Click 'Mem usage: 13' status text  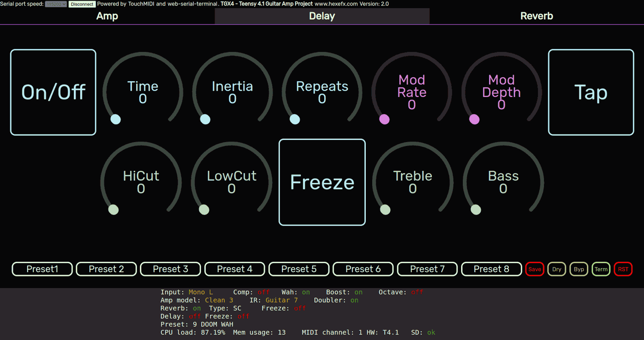[259, 332]
